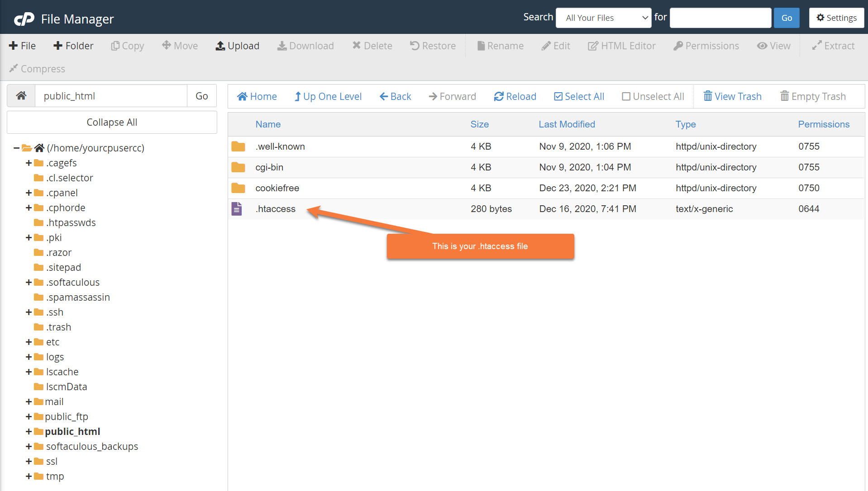Expand the .cpanel folder in the tree
The height and width of the screenshot is (491, 868).
point(29,193)
